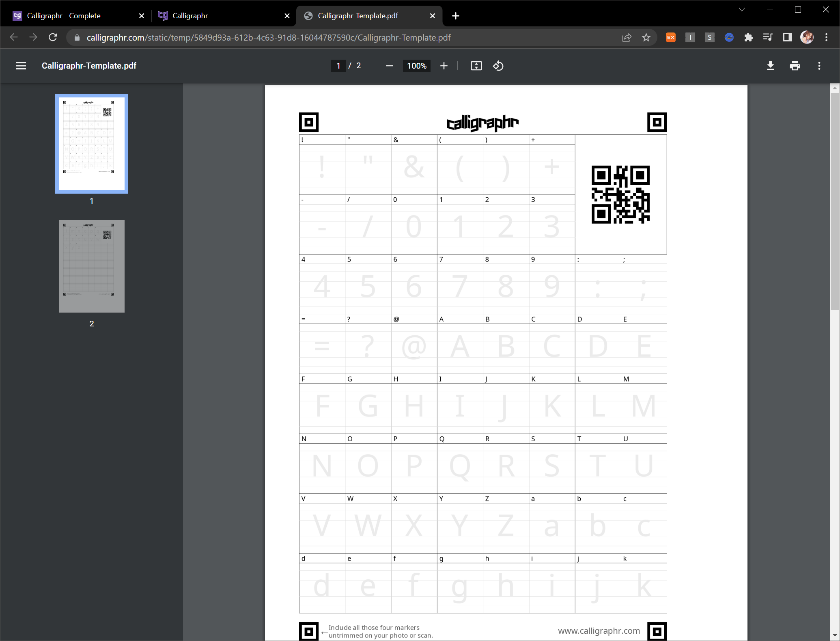Share this page via share icon

coord(627,38)
